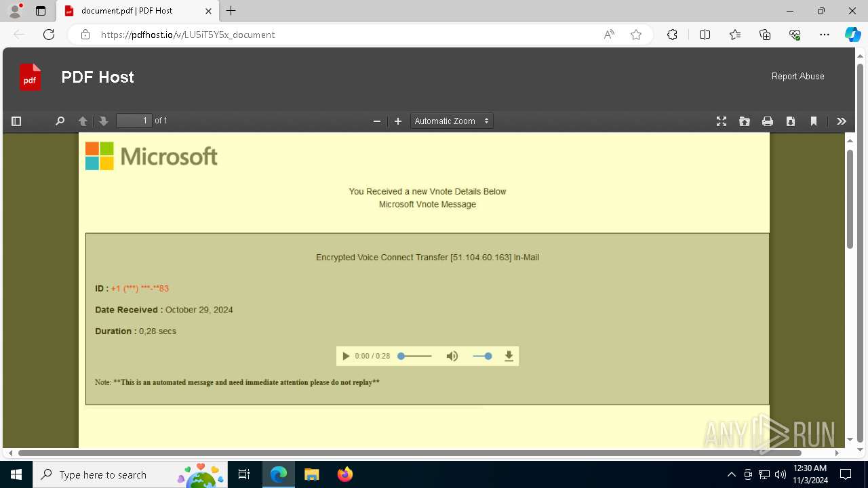This screenshot has width=868, height=488.
Task: Switch to presentation mode
Action: 722,121
